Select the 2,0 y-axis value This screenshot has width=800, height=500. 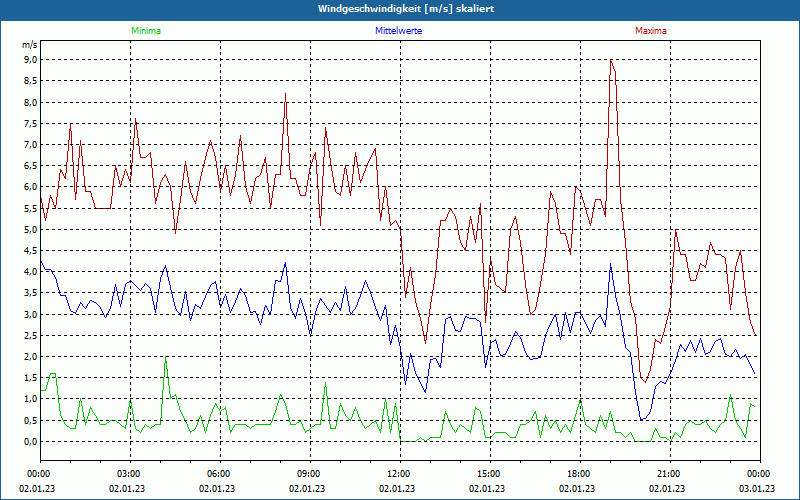31,356
